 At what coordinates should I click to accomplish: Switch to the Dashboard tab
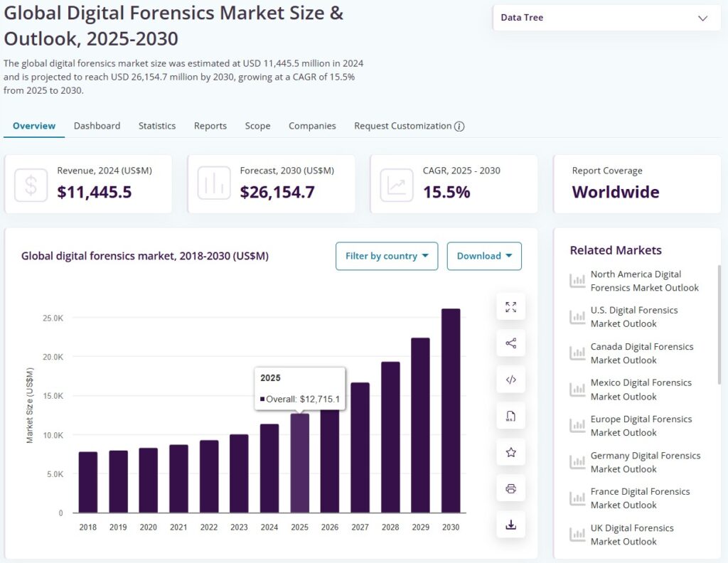tap(97, 126)
